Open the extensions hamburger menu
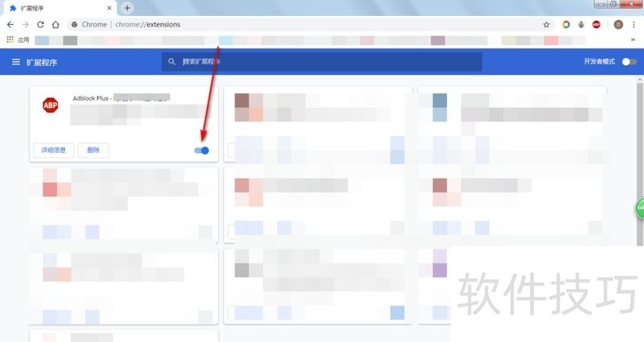This screenshot has height=342, width=644. 15,62
